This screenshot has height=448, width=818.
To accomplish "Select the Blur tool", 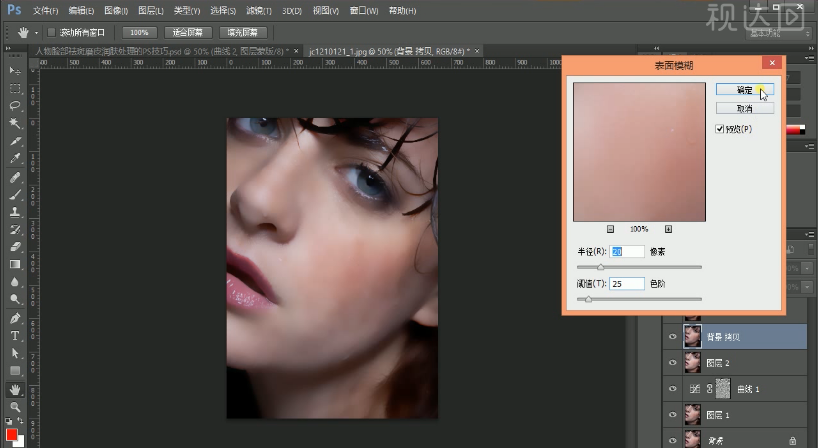I will [x=15, y=282].
